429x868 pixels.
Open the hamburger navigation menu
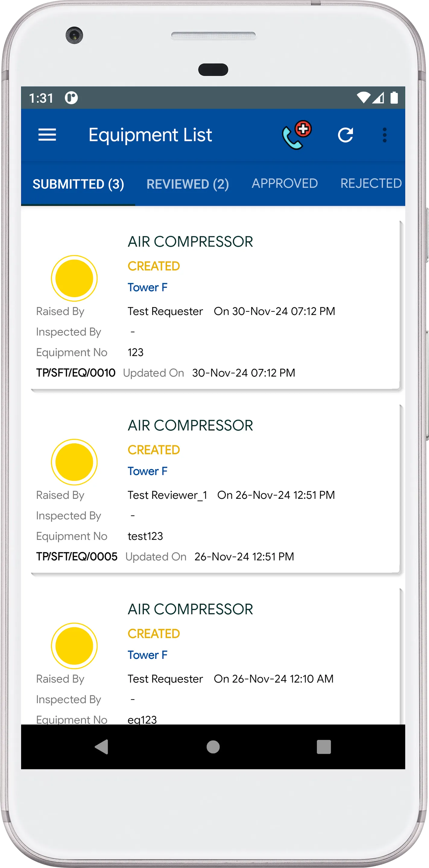[x=47, y=135]
